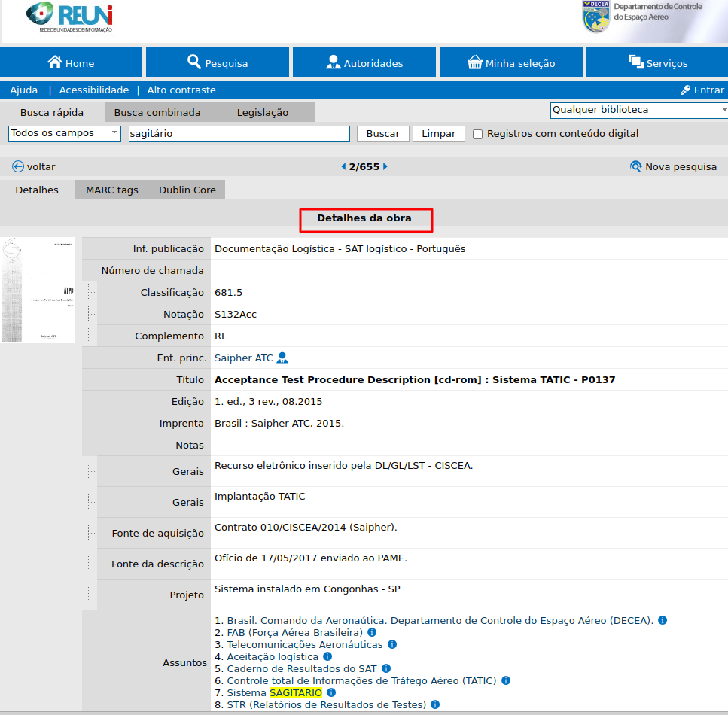The image size is (728, 715).
Task: Open subject STR (Relatórios de Resultados de Testes)
Action: [327, 705]
